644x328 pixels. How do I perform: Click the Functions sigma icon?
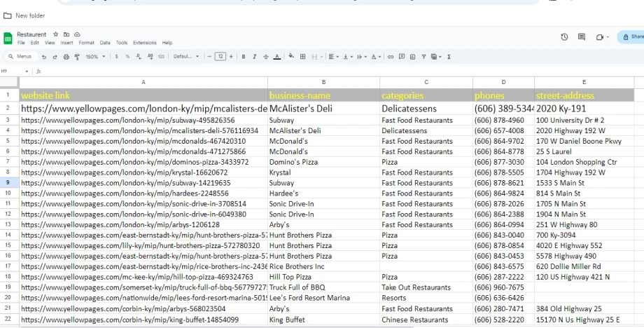448,56
